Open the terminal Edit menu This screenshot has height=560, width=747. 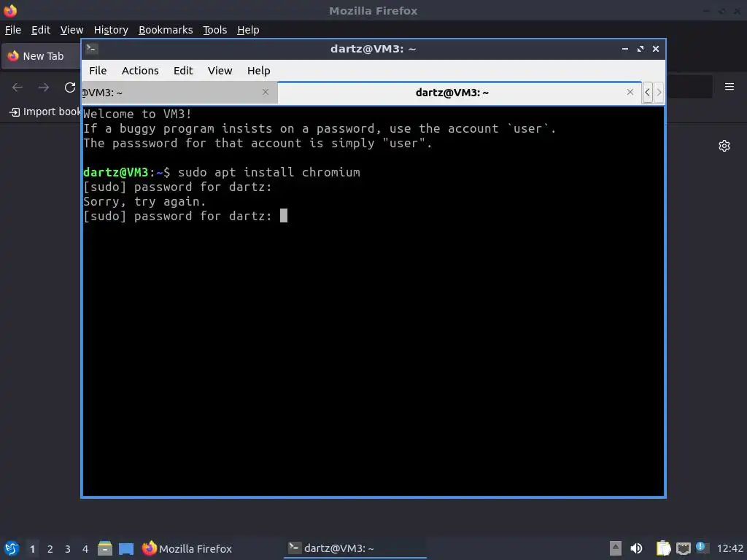click(183, 71)
